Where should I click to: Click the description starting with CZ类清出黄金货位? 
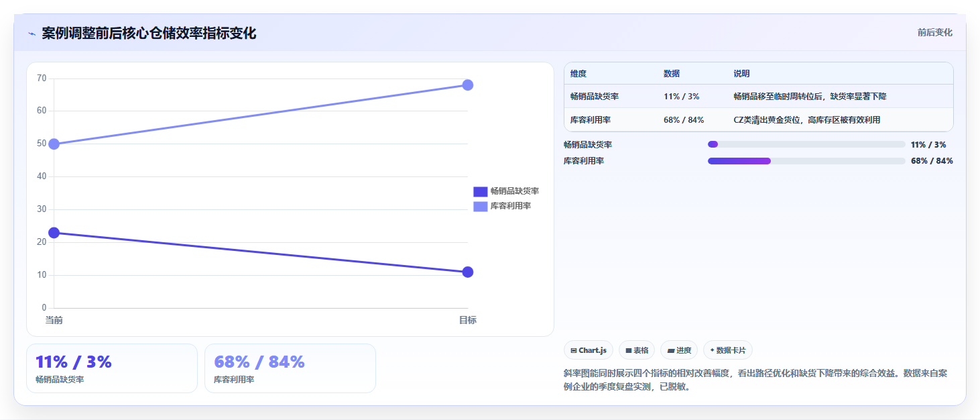pos(806,120)
